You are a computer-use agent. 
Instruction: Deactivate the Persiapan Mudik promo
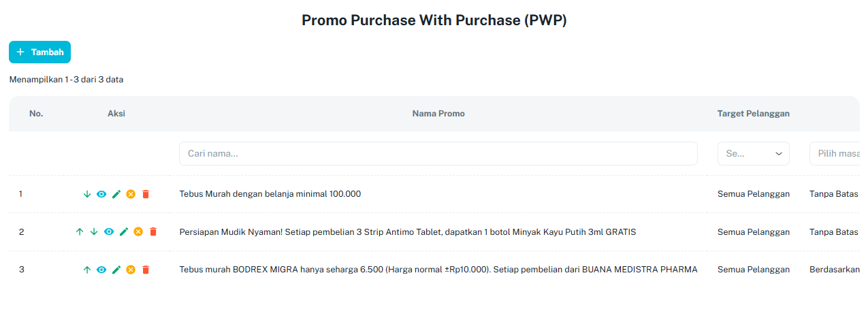[138, 232]
